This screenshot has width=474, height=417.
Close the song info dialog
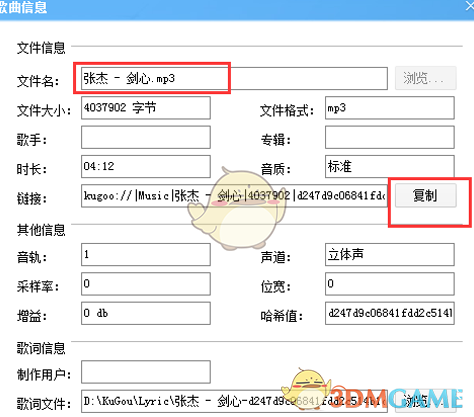coord(470,6)
